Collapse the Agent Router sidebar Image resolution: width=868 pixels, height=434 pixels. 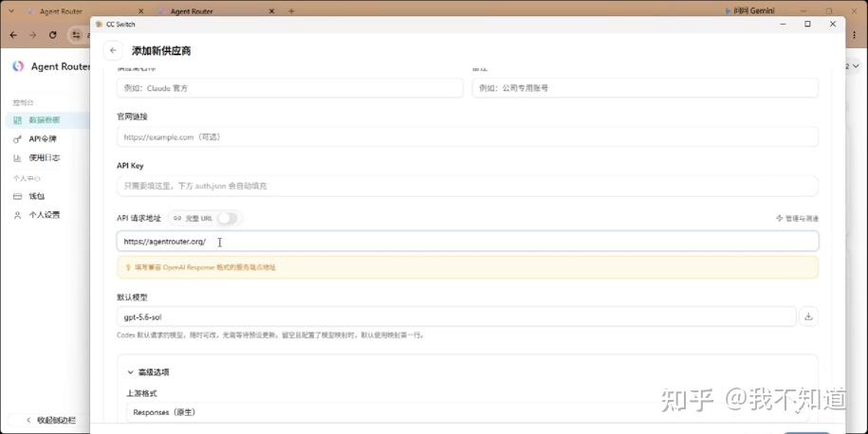(x=51, y=420)
